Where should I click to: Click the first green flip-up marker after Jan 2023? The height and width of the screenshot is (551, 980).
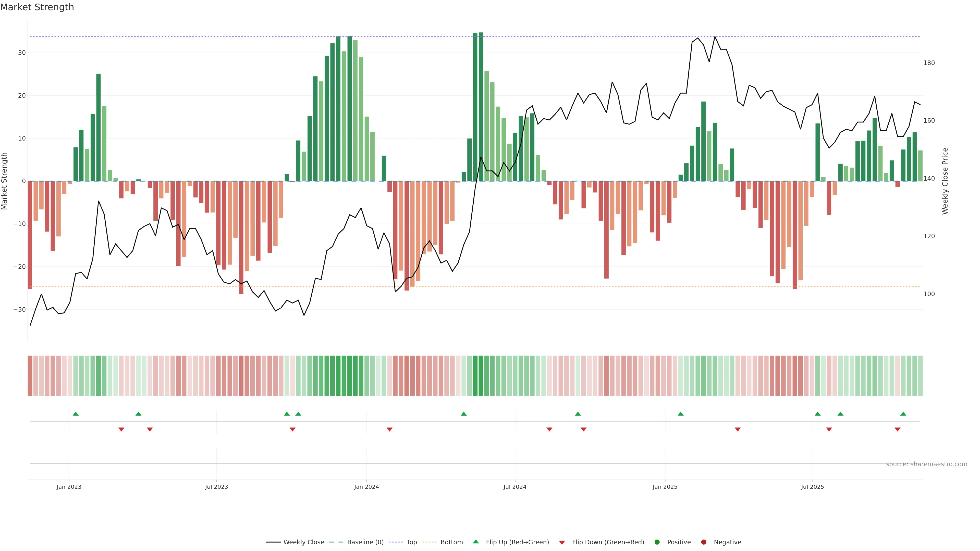(76, 414)
